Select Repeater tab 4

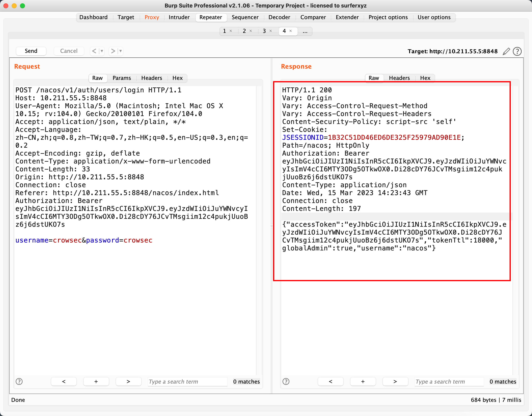284,31
